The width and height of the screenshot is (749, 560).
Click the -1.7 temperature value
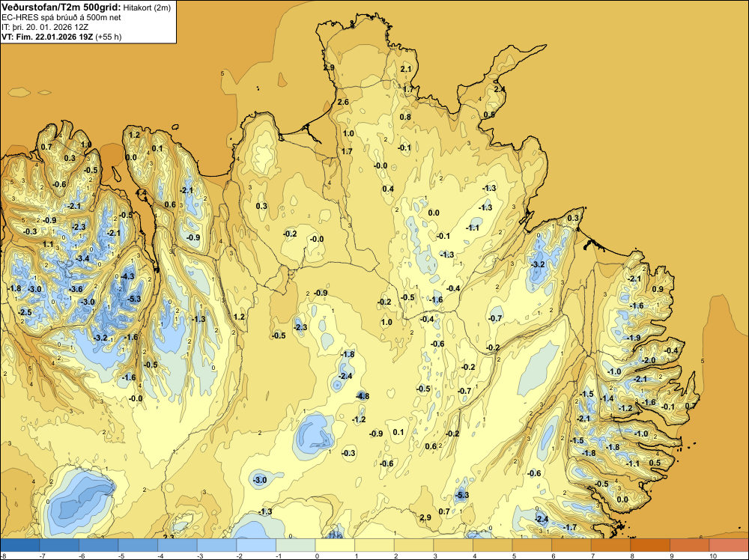coord(570,527)
